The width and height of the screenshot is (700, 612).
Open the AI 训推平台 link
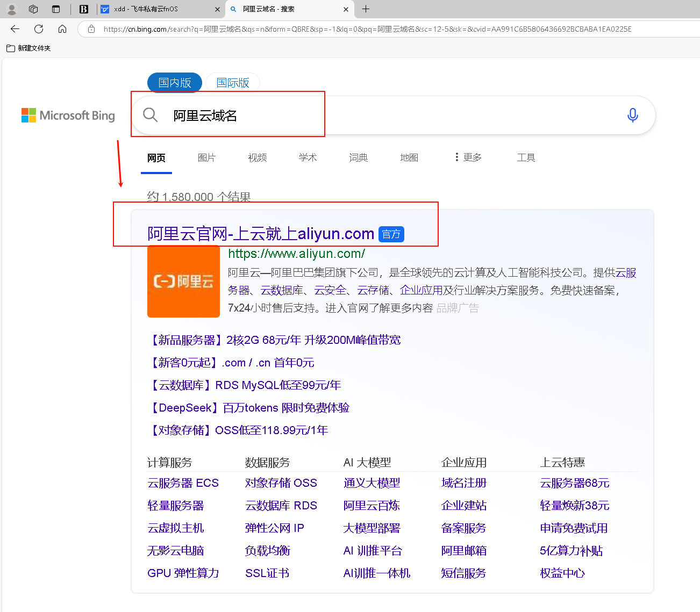pyautogui.click(x=373, y=551)
